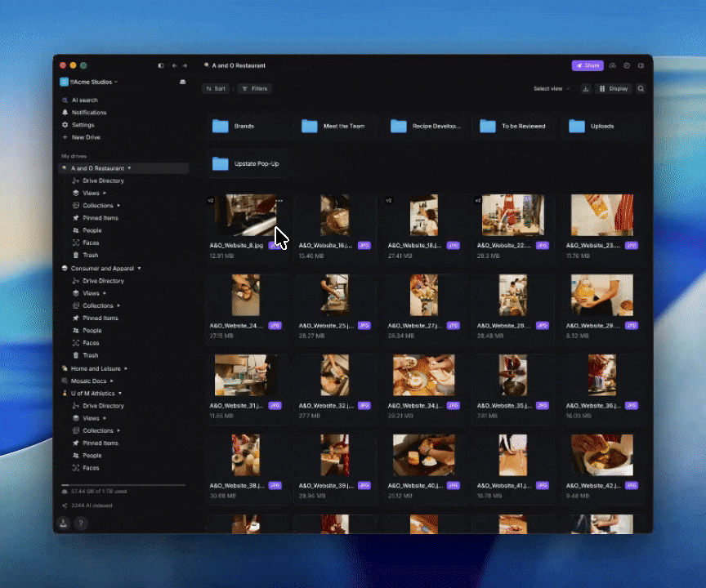Open the Select view dropdown
Screen dimensions: 706x588
[551, 88]
